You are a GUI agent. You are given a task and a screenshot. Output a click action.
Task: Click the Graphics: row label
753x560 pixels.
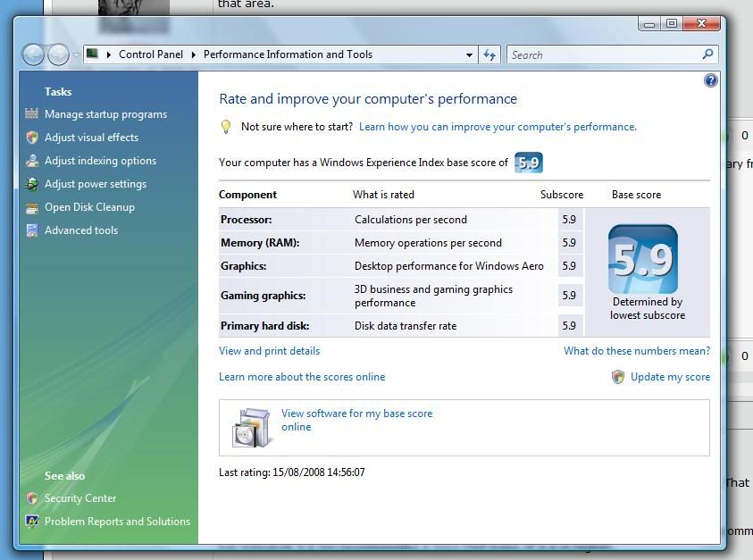[x=244, y=266]
